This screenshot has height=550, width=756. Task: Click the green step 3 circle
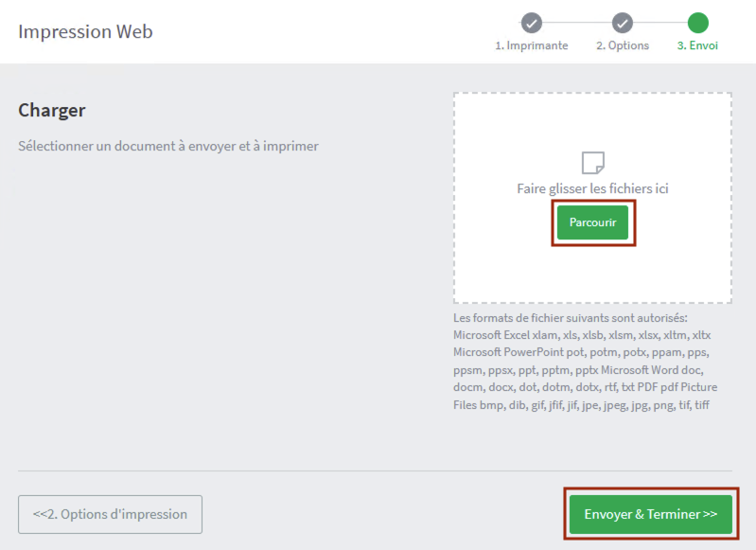coord(697,23)
